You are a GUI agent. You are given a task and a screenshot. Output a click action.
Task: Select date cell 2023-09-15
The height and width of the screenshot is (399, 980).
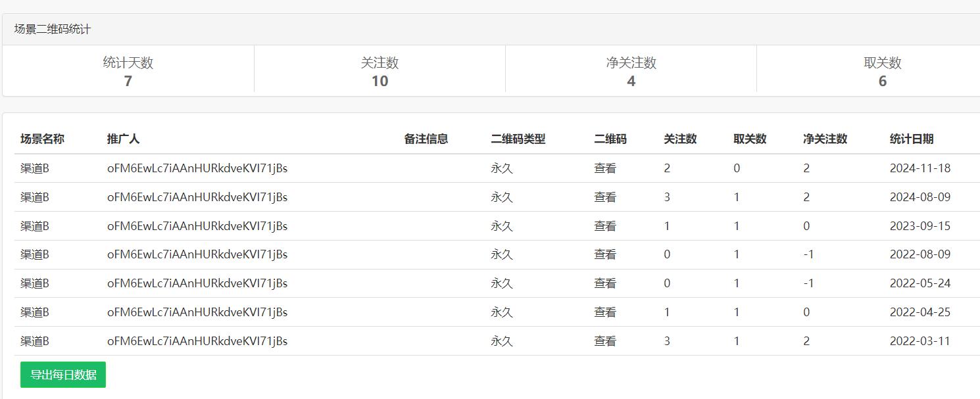pyautogui.click(x=920, y=226)
